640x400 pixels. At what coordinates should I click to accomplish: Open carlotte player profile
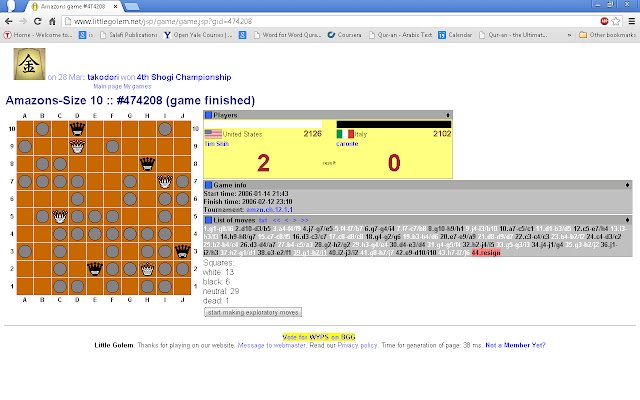pyautogui.click(x=347, y=144)
